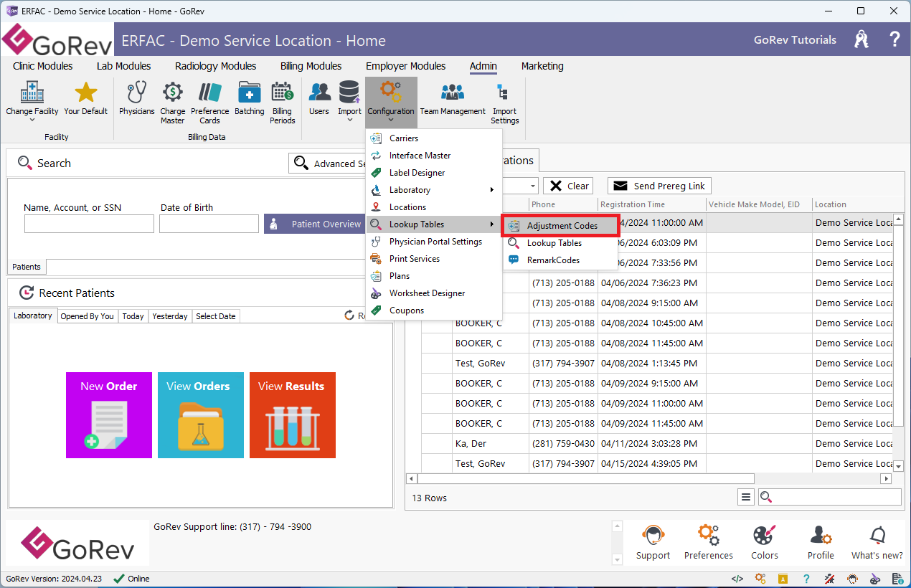Click the Advanced Search button
Viewport: 911px width, 588px height.
(x=328, y=163)
